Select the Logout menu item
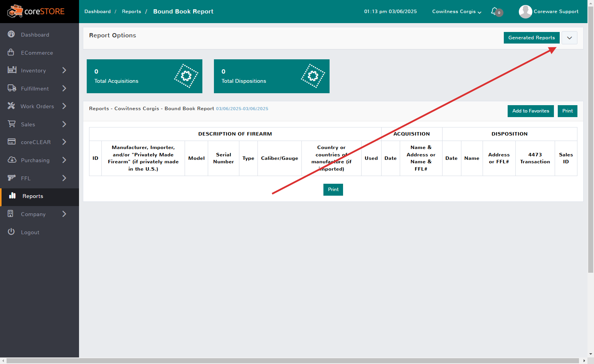This screenshot has width=594, height=364. (39, 232)
